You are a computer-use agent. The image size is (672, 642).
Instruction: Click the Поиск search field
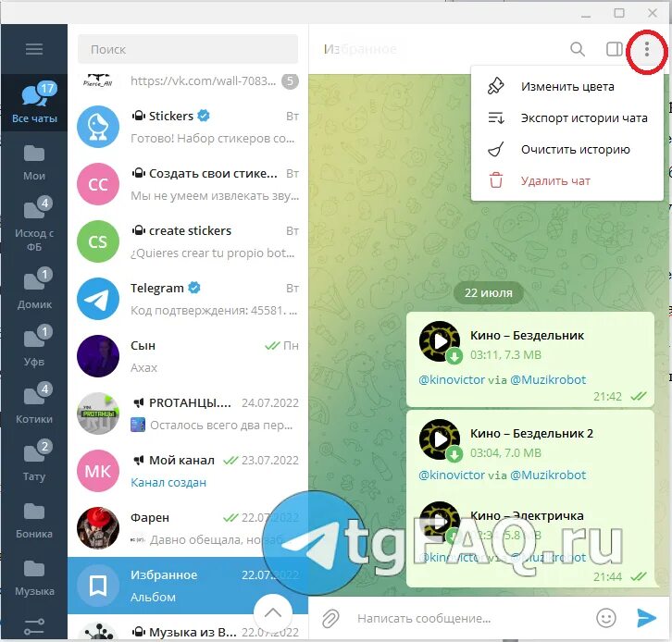188,49
